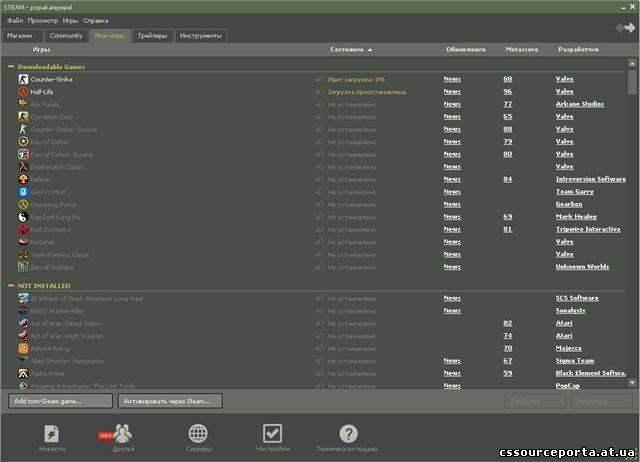Screen dimensions: 640x462
Task: Switch to the Community tab
Action: tap(66, 36)
